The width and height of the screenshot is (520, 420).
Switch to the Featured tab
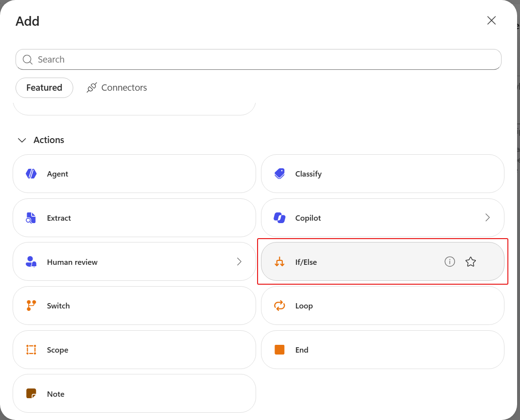[x=44, y=87]
